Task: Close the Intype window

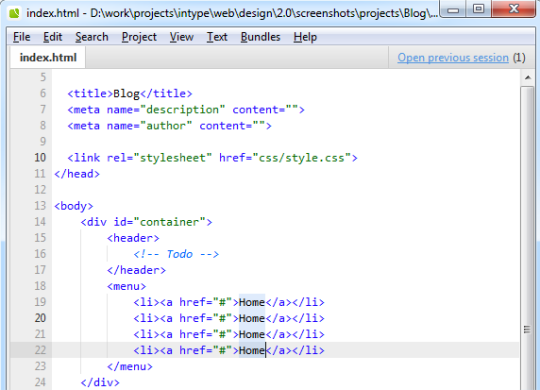Action: [513, 9]
